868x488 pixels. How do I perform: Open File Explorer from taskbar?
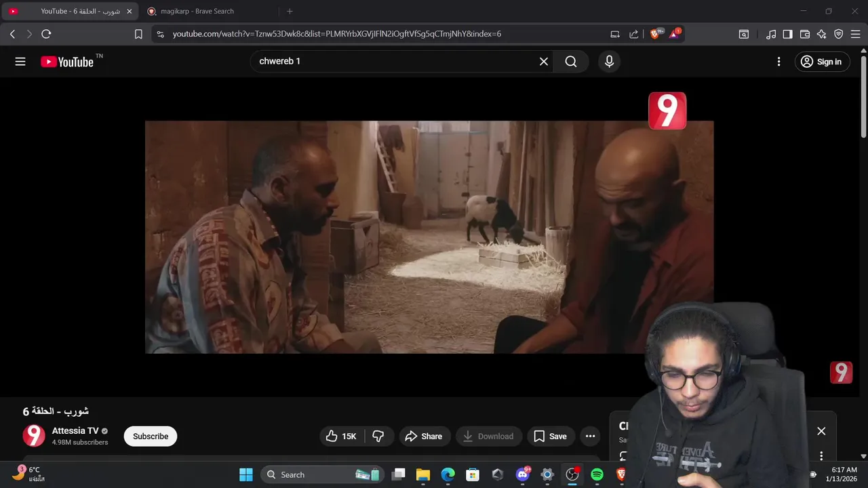423,474
